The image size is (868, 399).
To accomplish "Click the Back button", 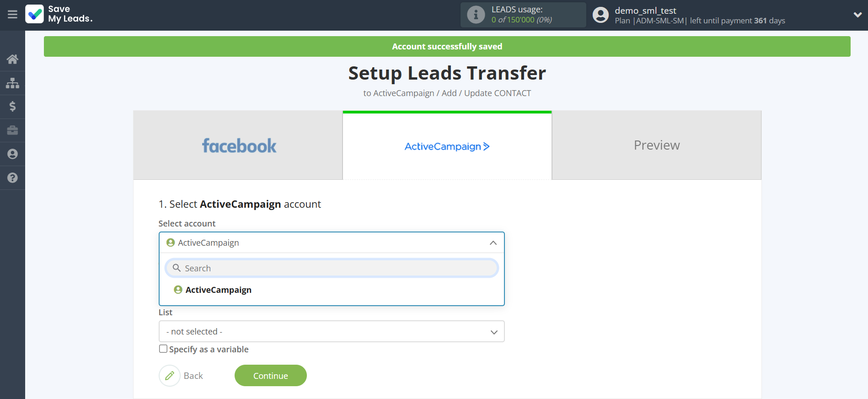I will (182, 376).
